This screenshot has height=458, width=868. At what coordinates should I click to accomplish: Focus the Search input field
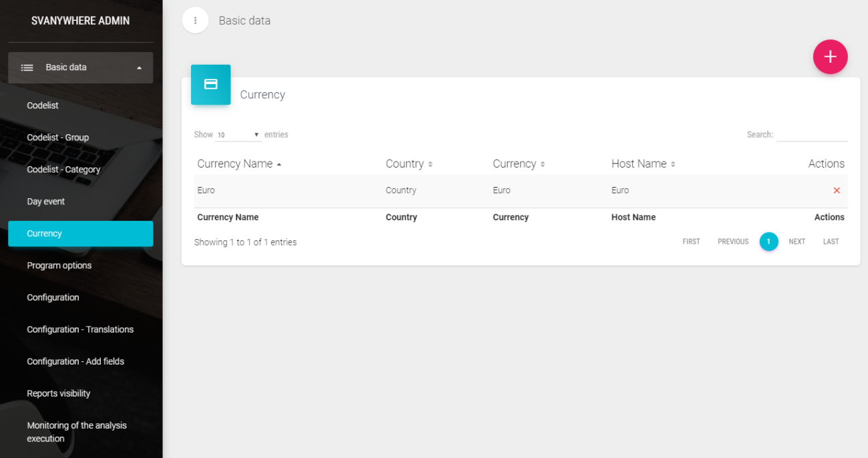(811, 135)
